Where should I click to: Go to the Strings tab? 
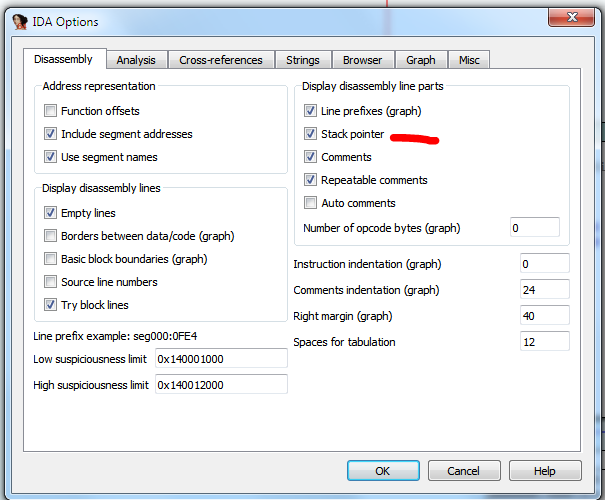click(x=302, y=60)
